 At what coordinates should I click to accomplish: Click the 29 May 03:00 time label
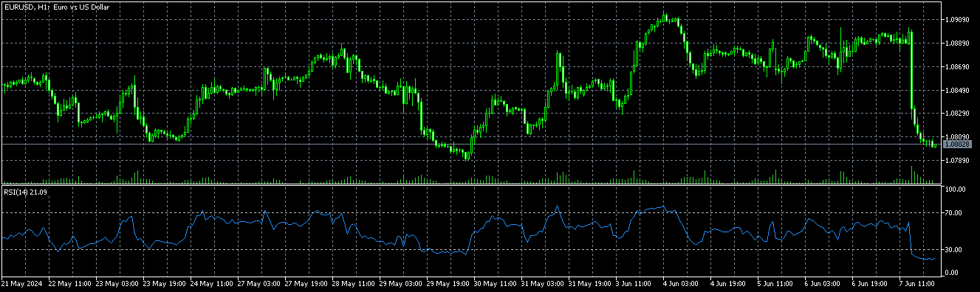pyautogui.click(x=401, y=283)
